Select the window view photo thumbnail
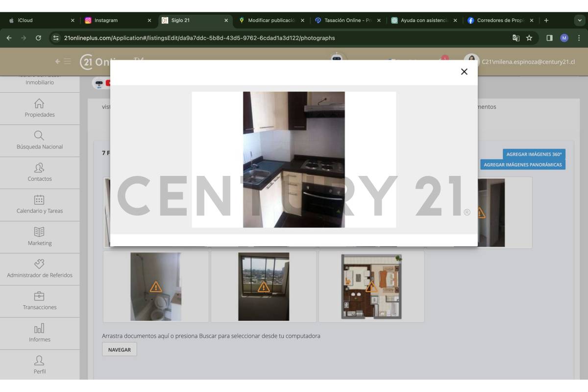This screenshot has height=392, width=588. tap(264, 287)
